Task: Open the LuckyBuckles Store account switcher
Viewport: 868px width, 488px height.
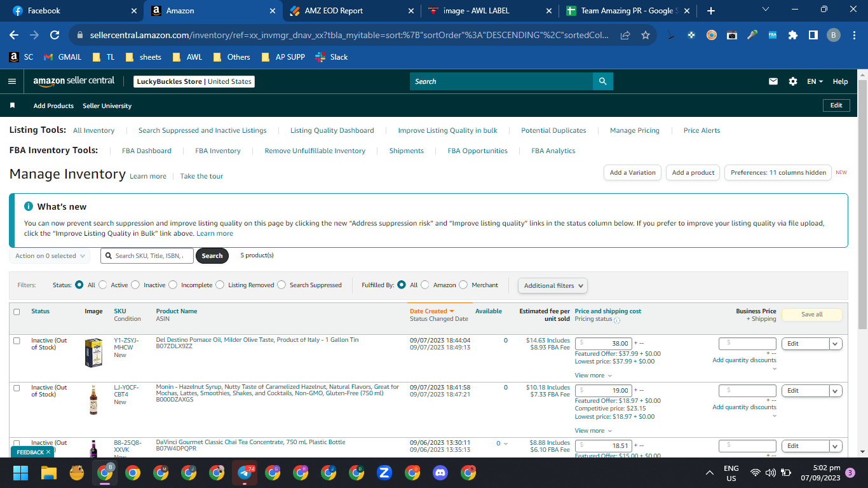Action: pyautogui.click(x=194, y=81)
